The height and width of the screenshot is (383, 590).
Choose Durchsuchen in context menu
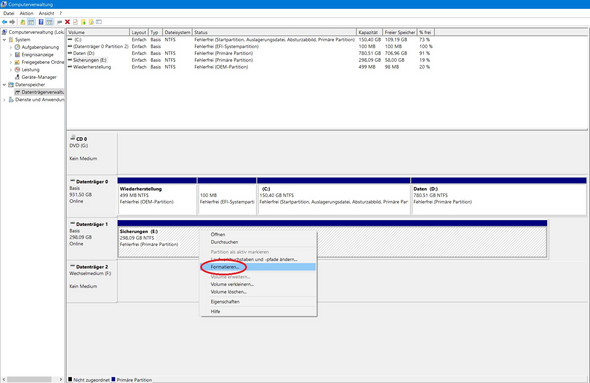(258, 242)
